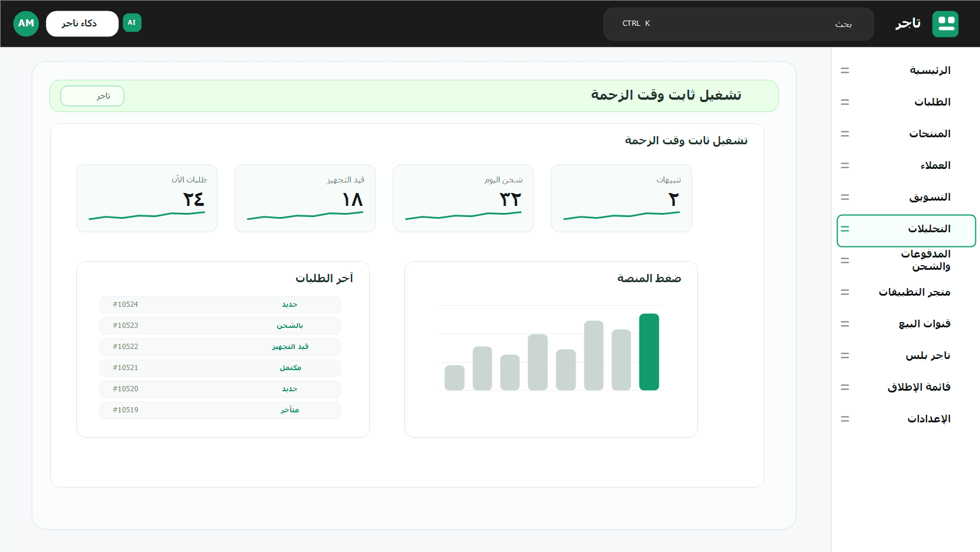Click the تاجر pill button in the green banner
Image resolution: width=980 pixels, height=552 pixels.
click(92, 96)
